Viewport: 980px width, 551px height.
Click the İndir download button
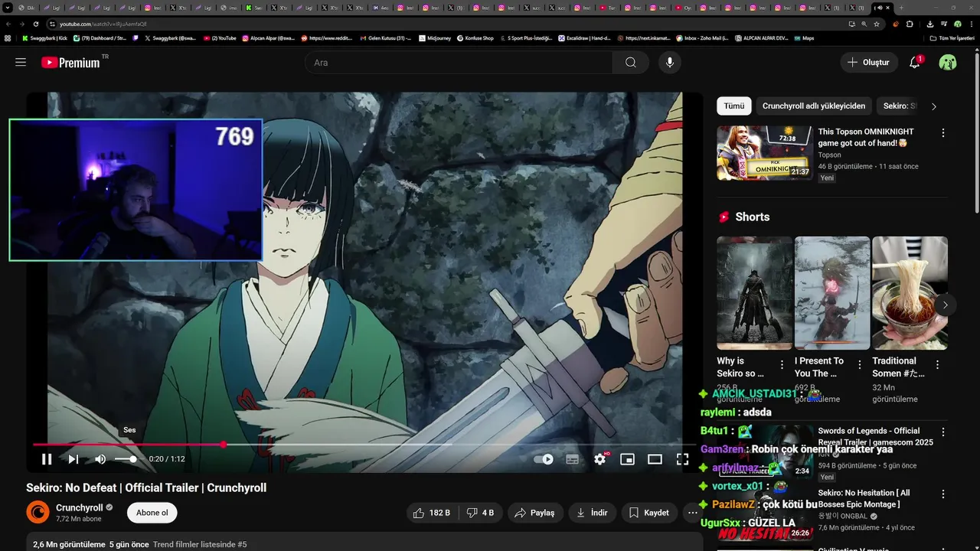[x=592, y=513]
